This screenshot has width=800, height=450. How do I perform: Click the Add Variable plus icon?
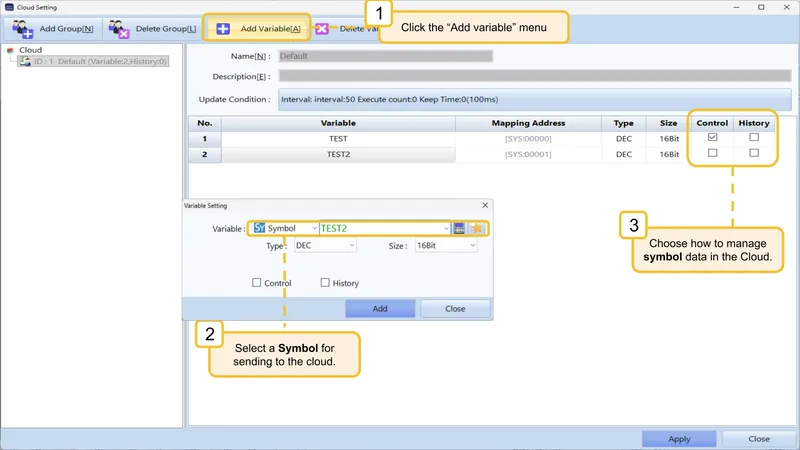[223, 29]
